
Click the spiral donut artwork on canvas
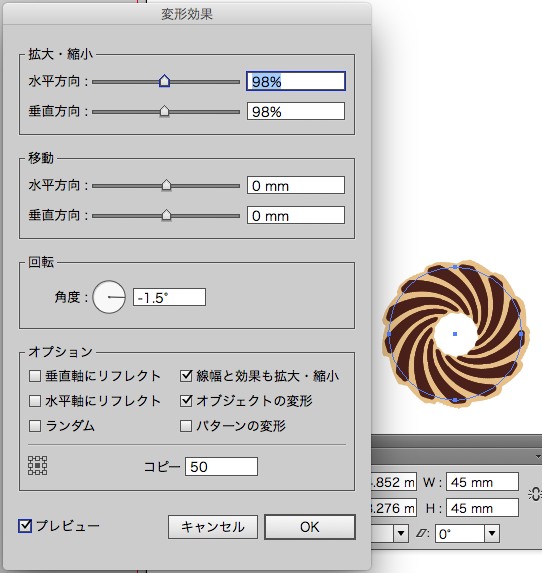pos(455,333)
